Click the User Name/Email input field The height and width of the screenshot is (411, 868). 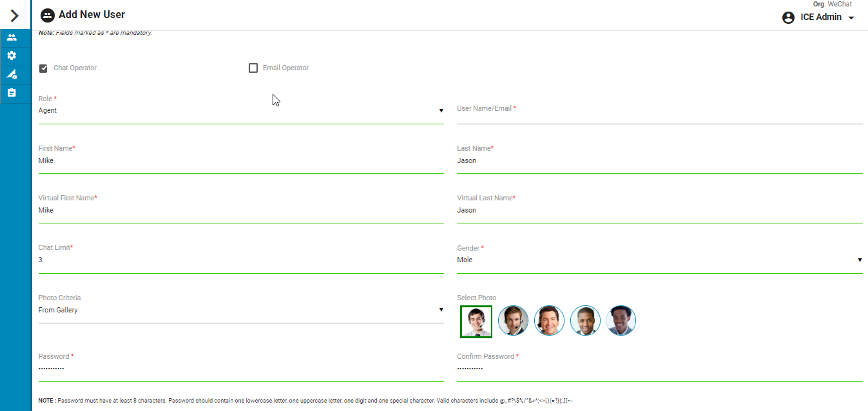[x=659, y=117]
